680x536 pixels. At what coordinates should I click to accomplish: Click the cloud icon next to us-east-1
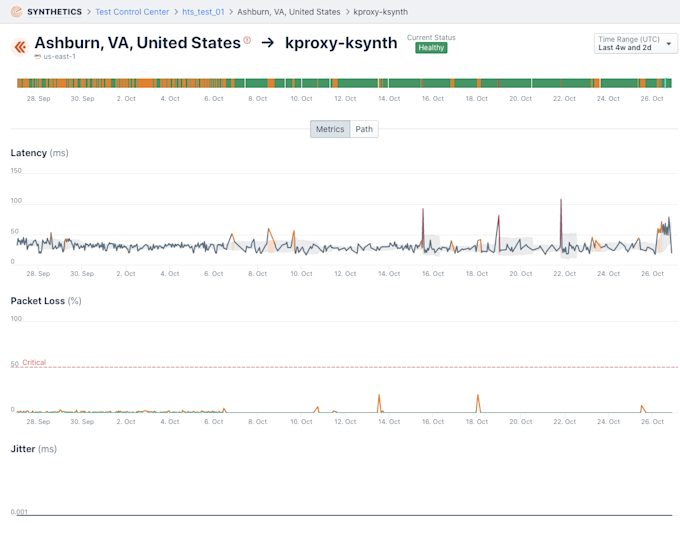click(x=38, y=57)
